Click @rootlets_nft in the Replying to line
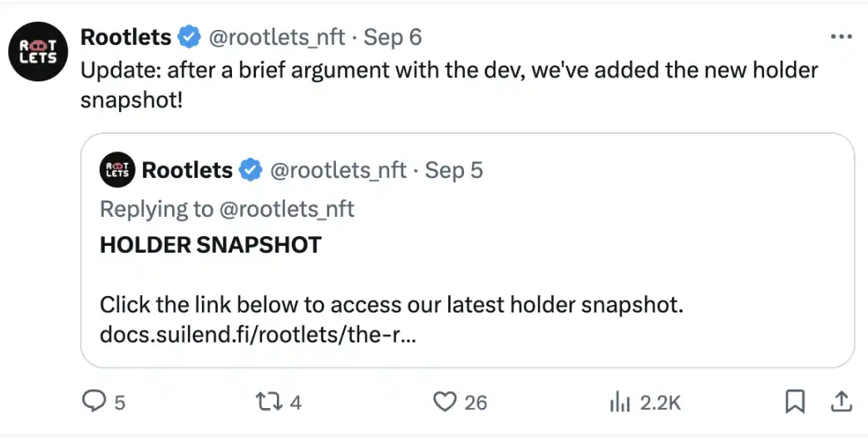The image size is (868, 438). coord(286,209)
